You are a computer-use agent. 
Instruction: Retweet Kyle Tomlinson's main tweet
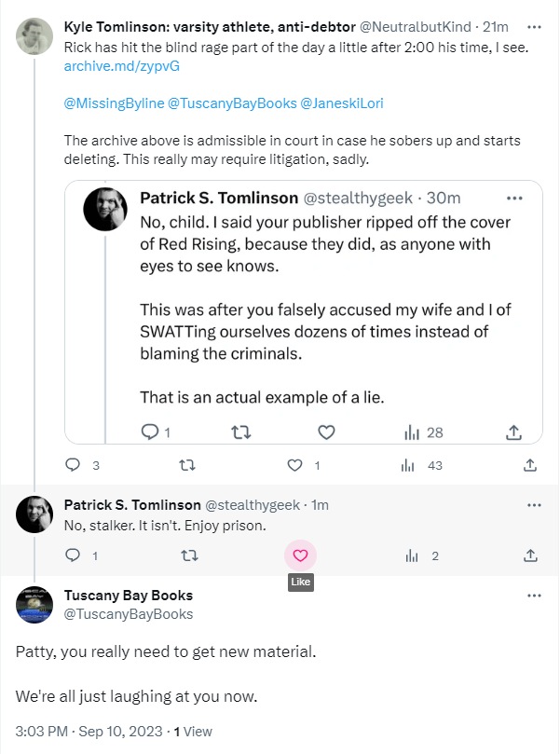click(187, 464)
